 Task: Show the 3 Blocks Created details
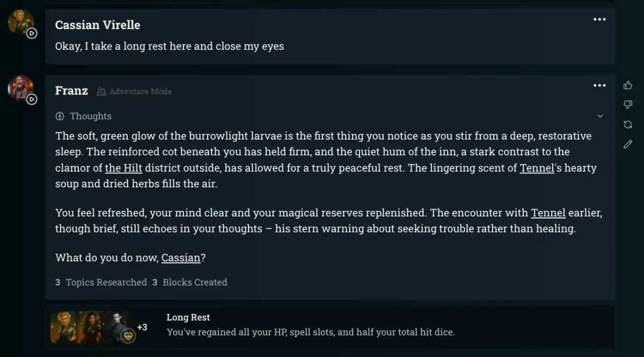click(189, 282)
